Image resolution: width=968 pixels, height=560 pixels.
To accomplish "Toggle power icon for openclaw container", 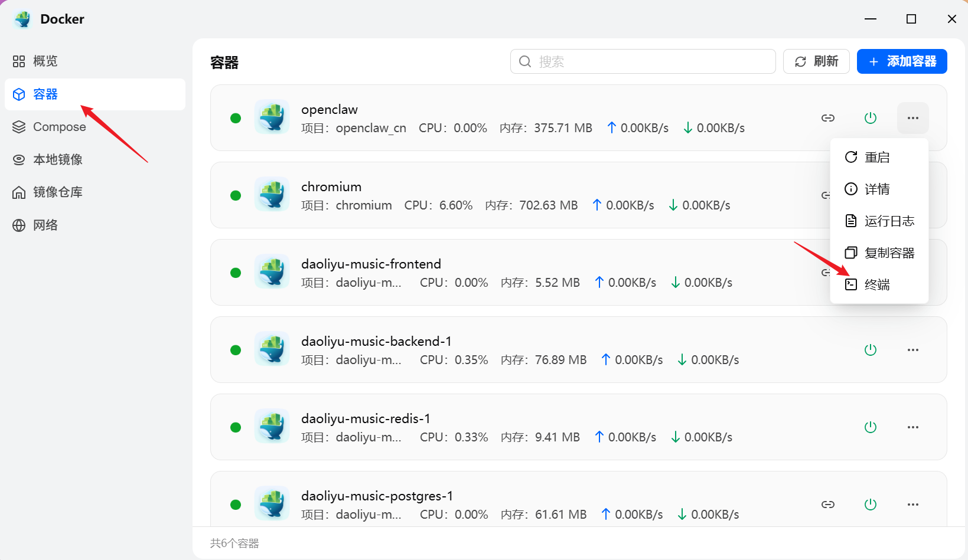I will [871, 118].
